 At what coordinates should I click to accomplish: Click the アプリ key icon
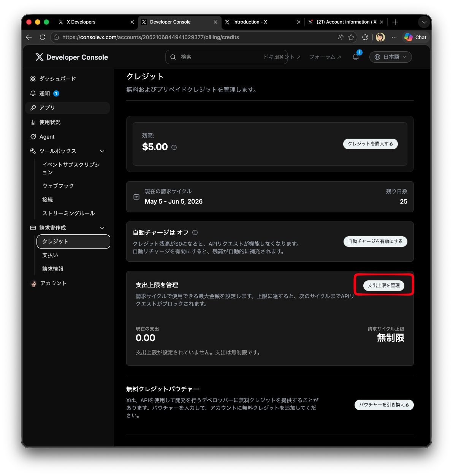pos(33,108)
